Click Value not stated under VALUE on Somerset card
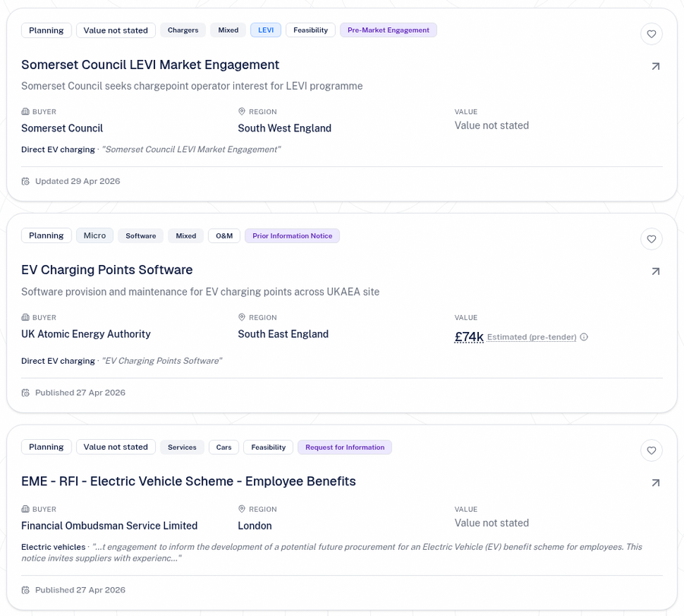The height and width of the screenshot is (616, 684). pos(492,125)
